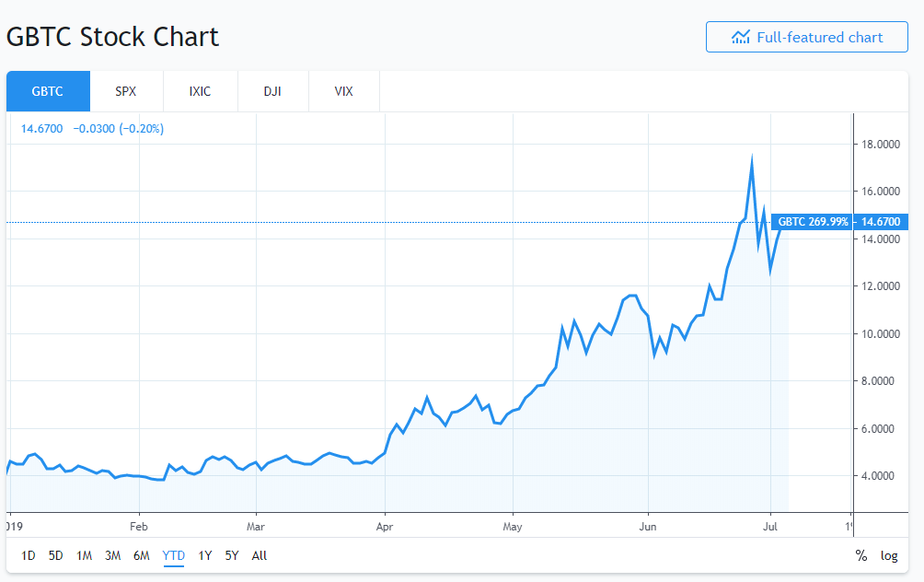Switch to the IXIC tab

coord(201,91)
